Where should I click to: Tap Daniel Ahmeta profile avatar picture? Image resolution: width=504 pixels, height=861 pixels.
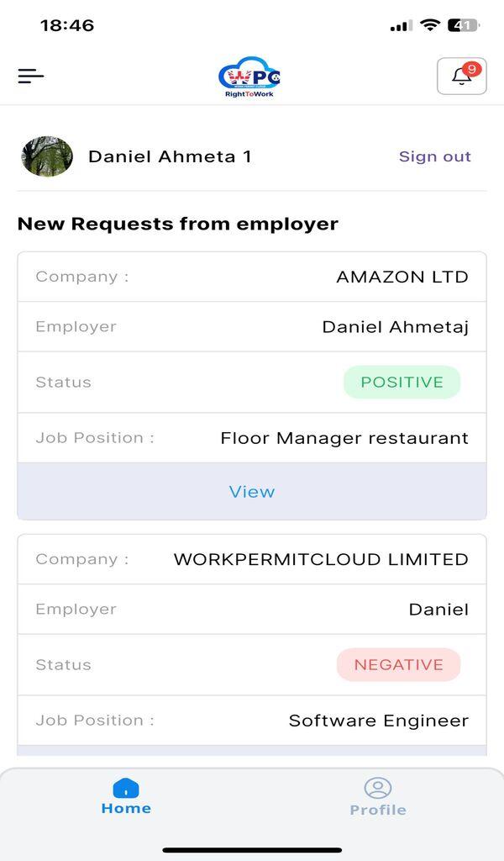point(47,156)
